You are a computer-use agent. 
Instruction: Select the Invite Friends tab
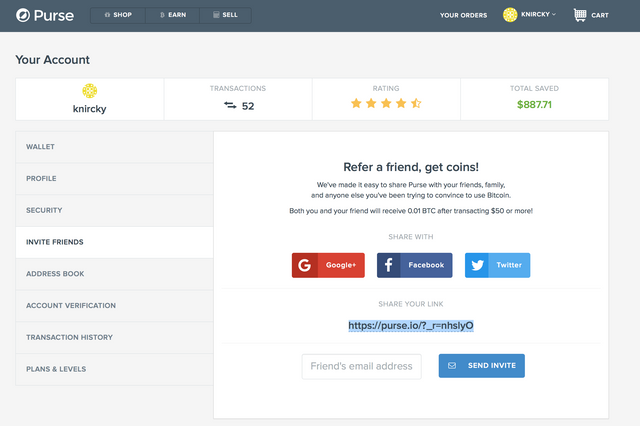click(114, 242)
